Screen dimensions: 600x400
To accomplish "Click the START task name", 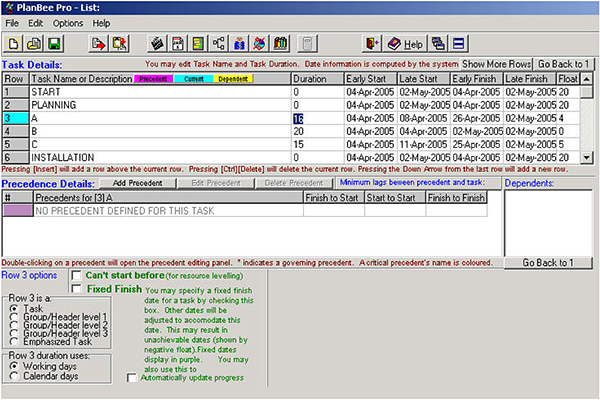I will (46, 92).
